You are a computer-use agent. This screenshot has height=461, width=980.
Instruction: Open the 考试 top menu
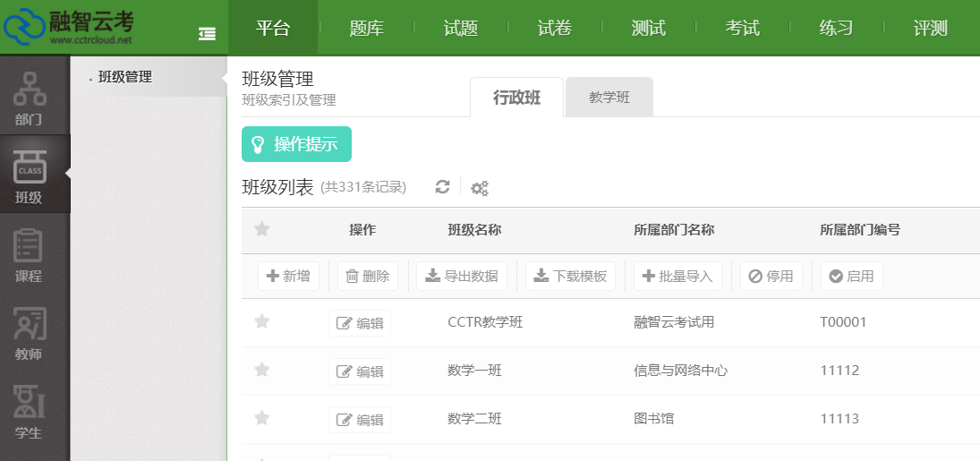[742, 29]
